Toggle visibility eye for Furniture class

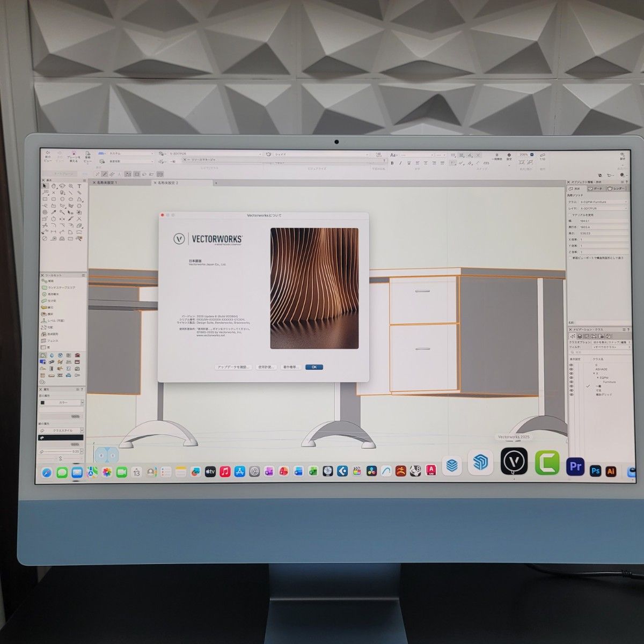tap(571, 382)
